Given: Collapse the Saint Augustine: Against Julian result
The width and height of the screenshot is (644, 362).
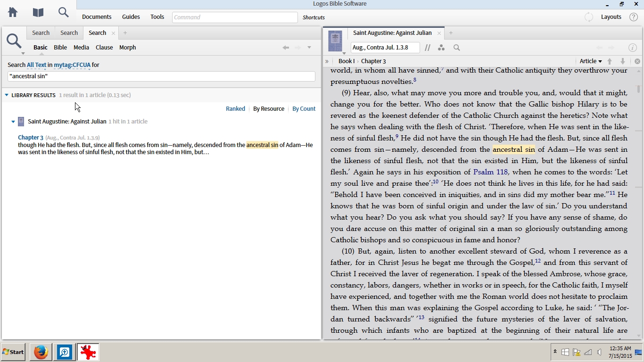Looking at the screenshot, I should (13, 122).
